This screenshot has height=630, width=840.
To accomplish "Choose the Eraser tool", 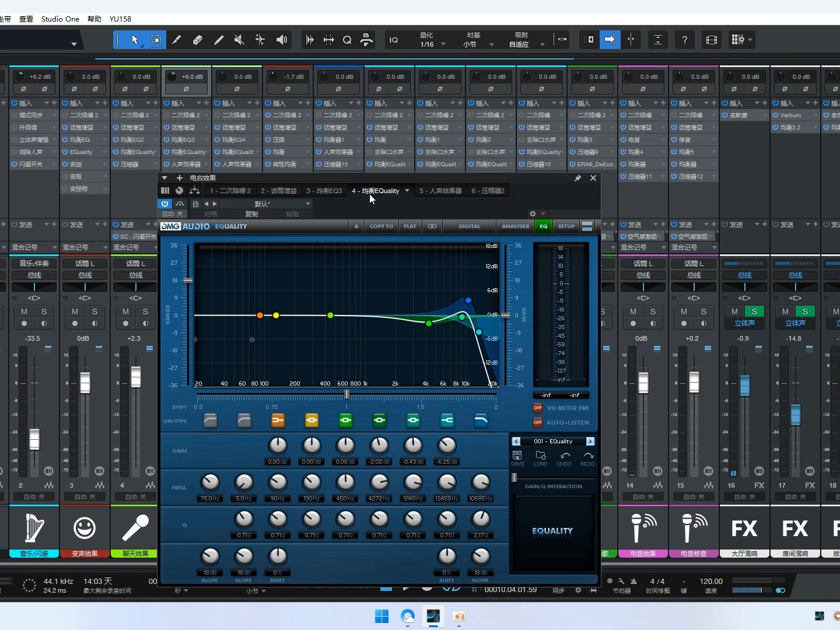I will pyautogui.click(x=197, y=40).
